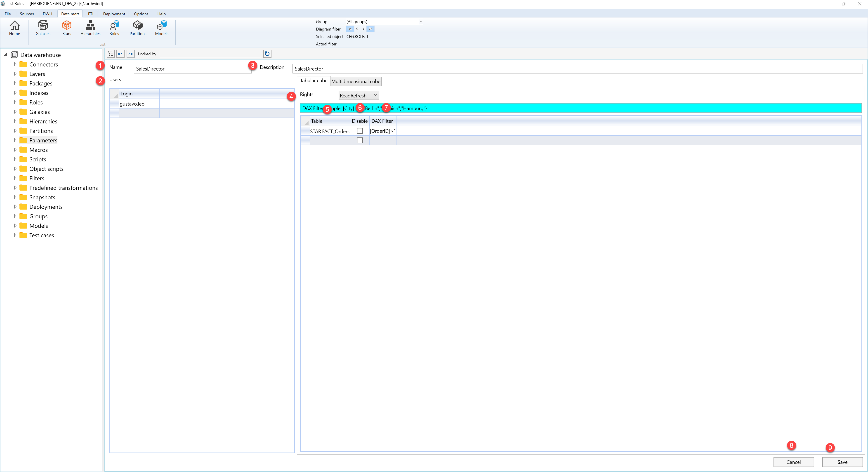Select Parameters in the tree
868x472 pixels.
[43, 140]
